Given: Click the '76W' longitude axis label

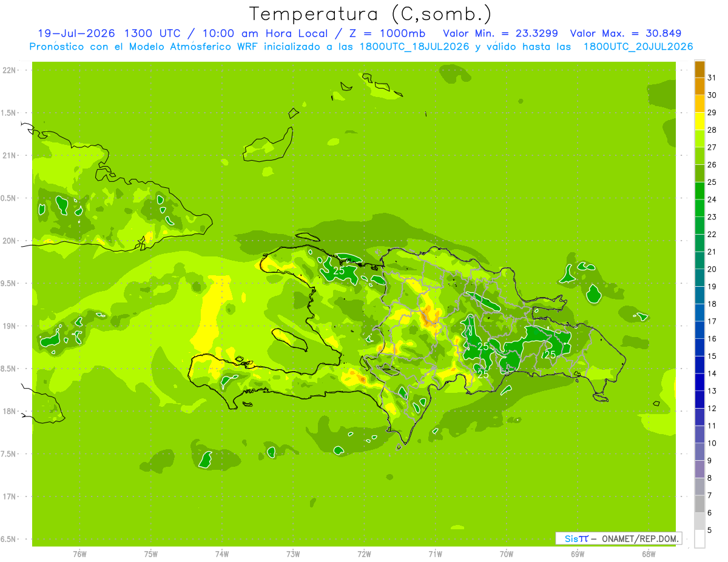Looking at the screenshot, I should click(79, 554).
